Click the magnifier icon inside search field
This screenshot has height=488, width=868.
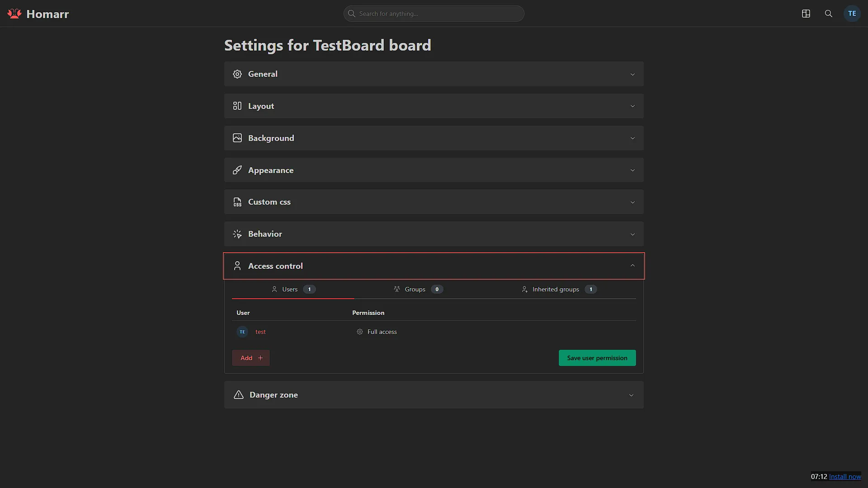(x=352, y=14)
